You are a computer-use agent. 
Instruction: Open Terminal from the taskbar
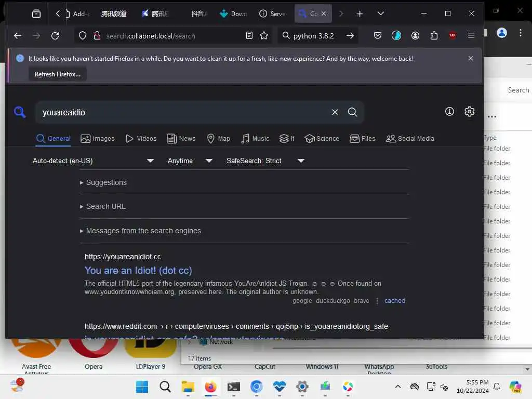pos(233,387)
